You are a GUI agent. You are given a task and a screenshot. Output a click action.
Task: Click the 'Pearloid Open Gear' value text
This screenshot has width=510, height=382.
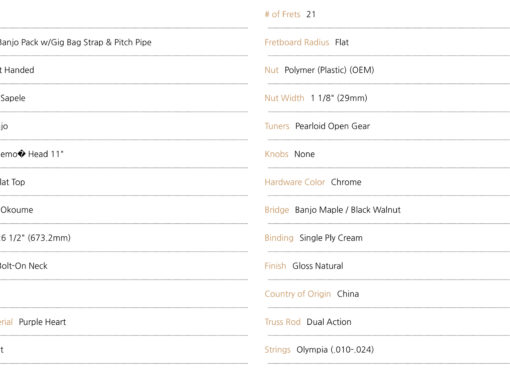(332, 126)
